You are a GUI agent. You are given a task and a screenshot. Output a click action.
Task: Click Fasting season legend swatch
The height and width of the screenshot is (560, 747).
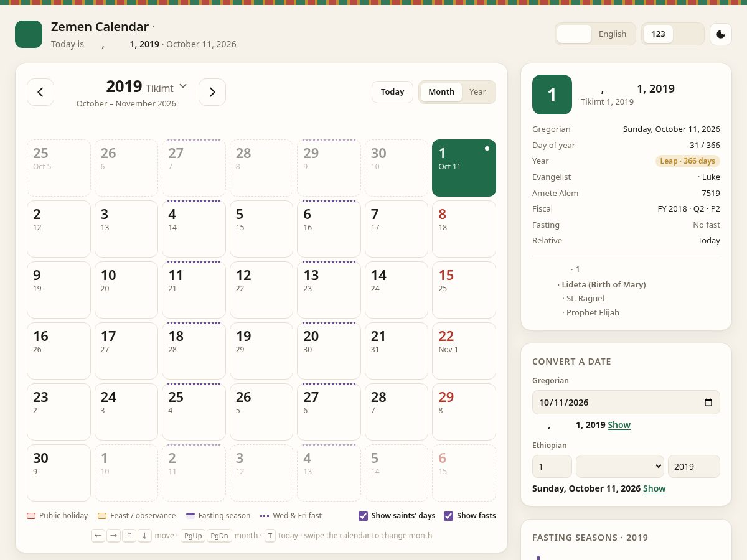tap(190, 516)
